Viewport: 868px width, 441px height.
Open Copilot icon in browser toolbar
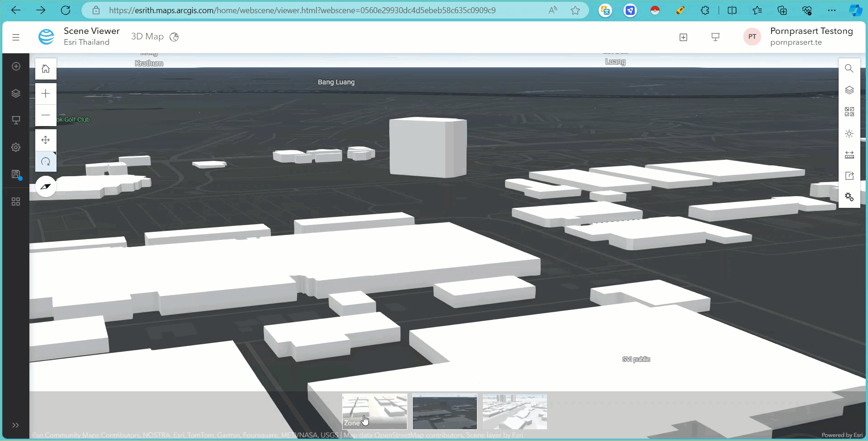tap(855, 10)
